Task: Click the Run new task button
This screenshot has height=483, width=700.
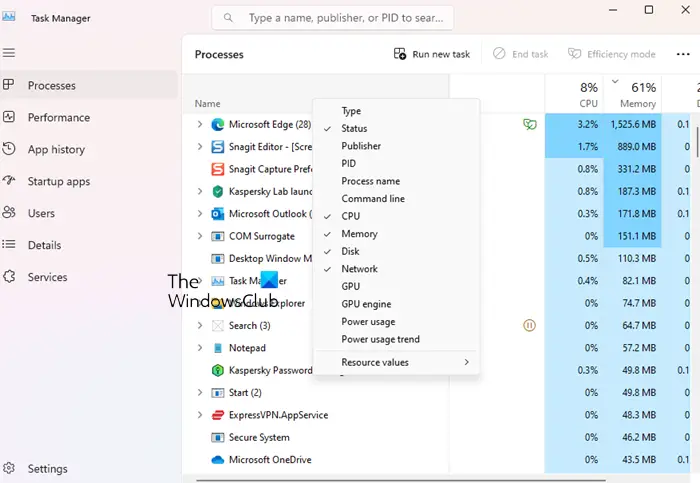Action: pyautogui.click(x=432, y=54)
